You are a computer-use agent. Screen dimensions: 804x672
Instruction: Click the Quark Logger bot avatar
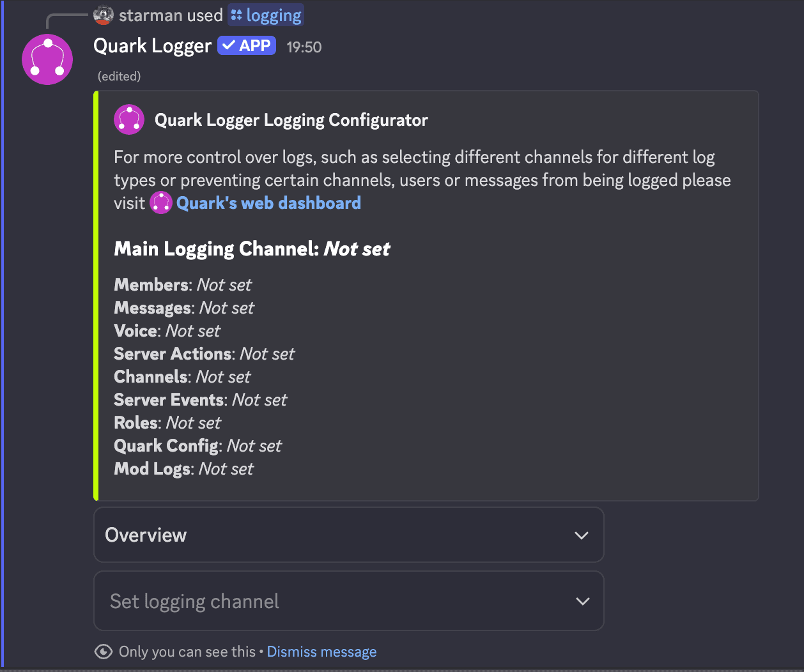47,59
